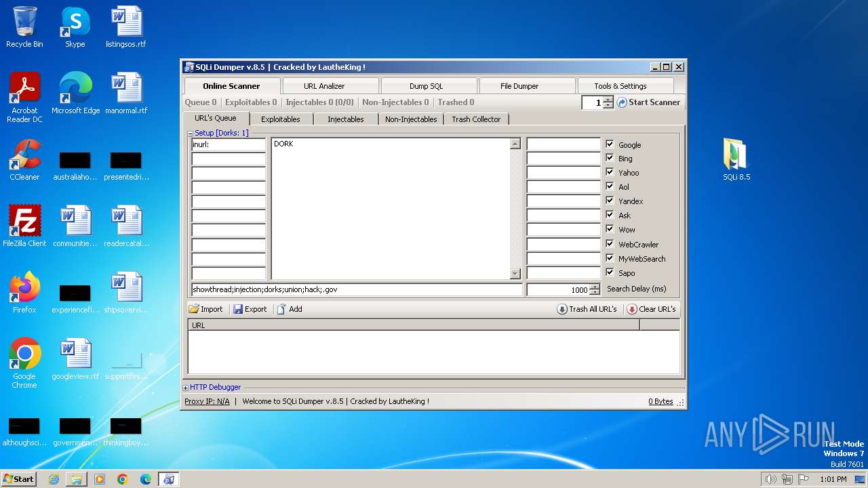Click the Add page icon

281,309
